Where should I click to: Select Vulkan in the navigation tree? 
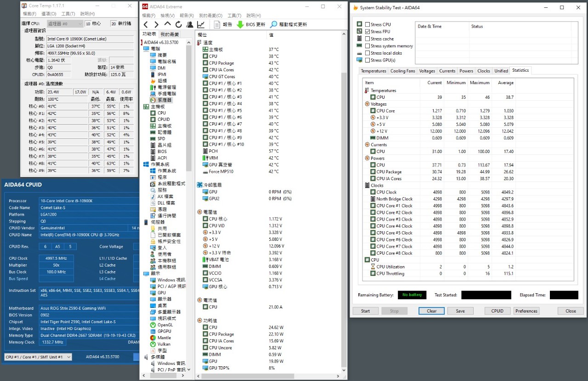click(x=164, y=344)
